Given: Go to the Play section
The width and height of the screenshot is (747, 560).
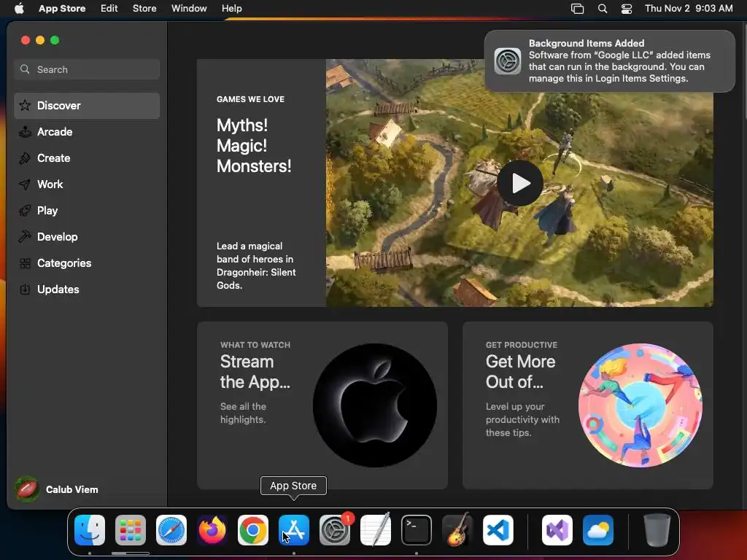Looking at the screenshot, I should [x=87, y=211].
